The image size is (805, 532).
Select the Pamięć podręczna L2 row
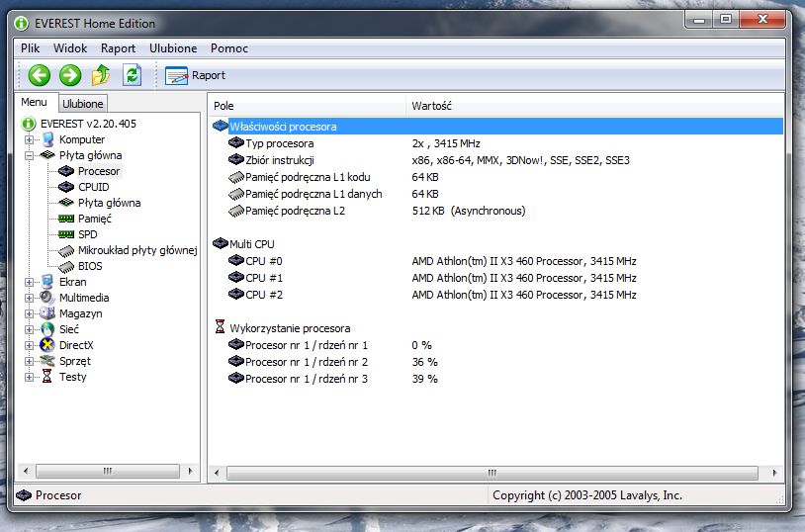pos(497,211)
